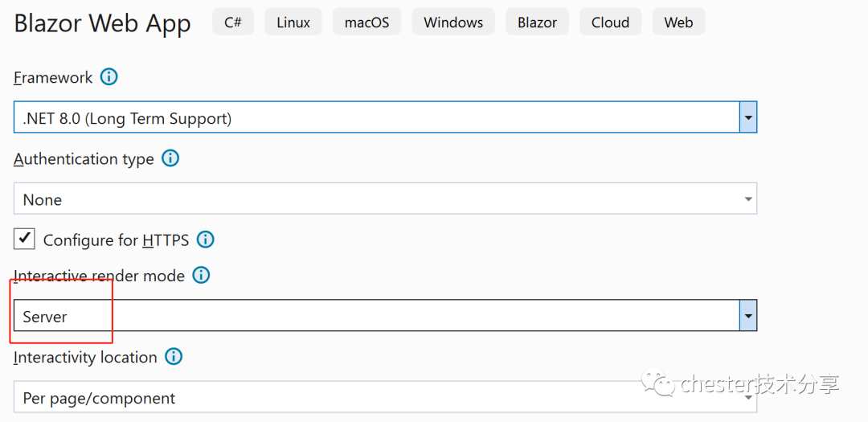This screenshot has height=422, width=868.
Task: Click the Cloud tag
Action: click(x=611, y=23)
